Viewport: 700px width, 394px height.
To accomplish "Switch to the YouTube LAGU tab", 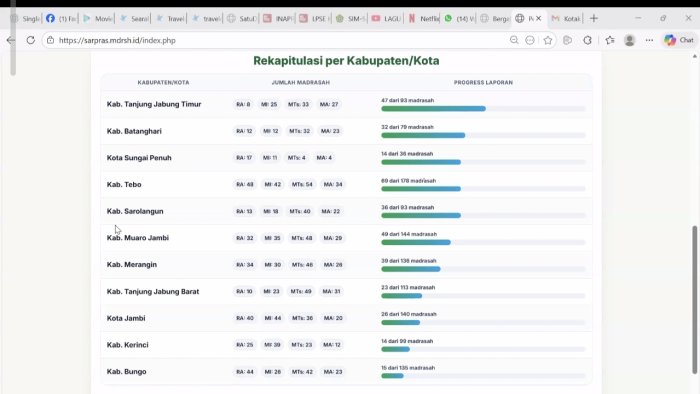I will tap(387, 18).
